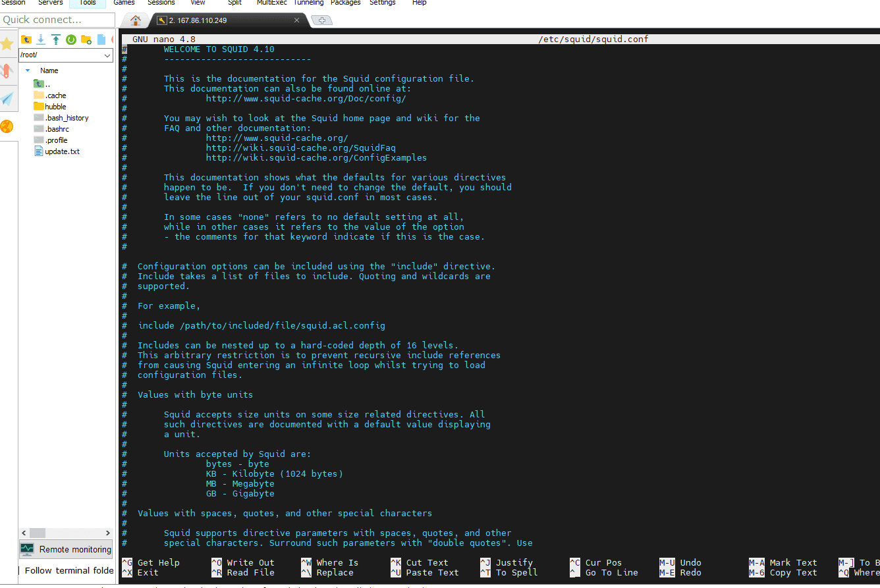Image resolution: width=880 pixels, height=588 pixels.
Task: Click nano 'Where Is' shortcut label
Action: point(337,563)
